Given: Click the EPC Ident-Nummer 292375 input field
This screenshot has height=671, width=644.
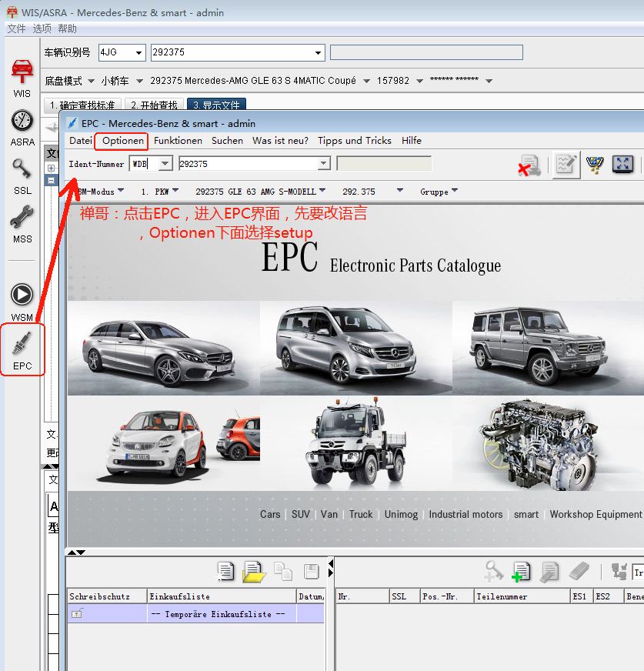Looking at the screenshot, I should click(246, 164).
